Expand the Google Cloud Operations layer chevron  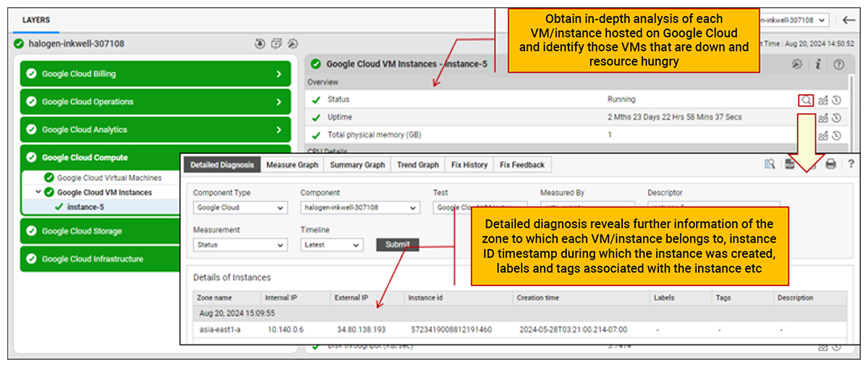point(279,102)
